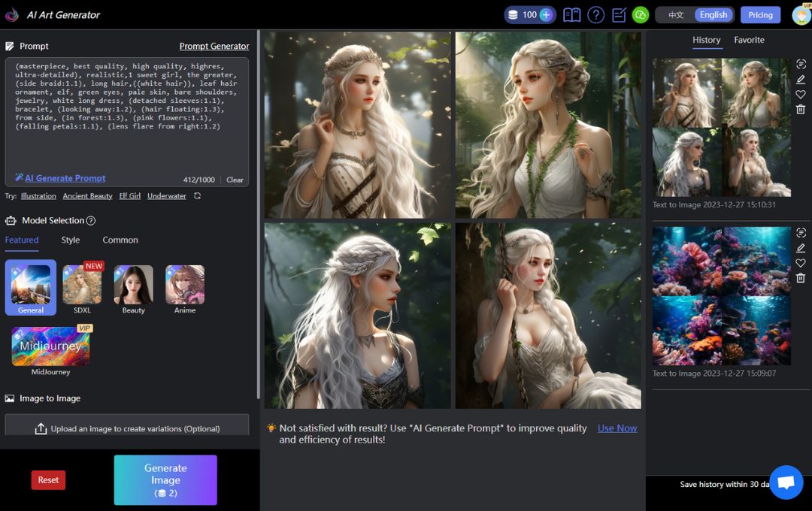The image size is (812, 511).
Task: Edit the elf girl history entry
Action: click(x=801, y=79)
